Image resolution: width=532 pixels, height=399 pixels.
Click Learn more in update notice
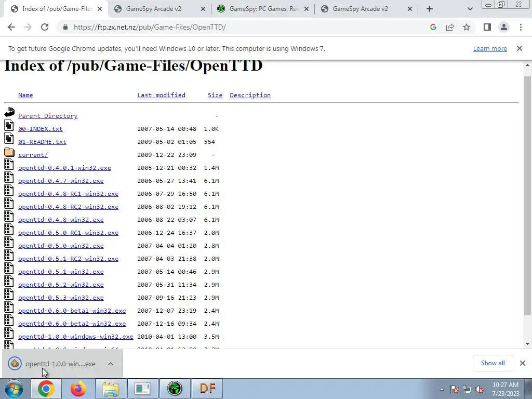(x=490, y=48)
